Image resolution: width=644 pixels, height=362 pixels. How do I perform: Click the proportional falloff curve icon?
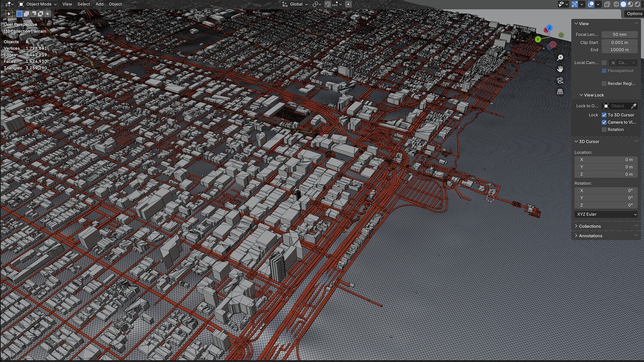point(356,4)
